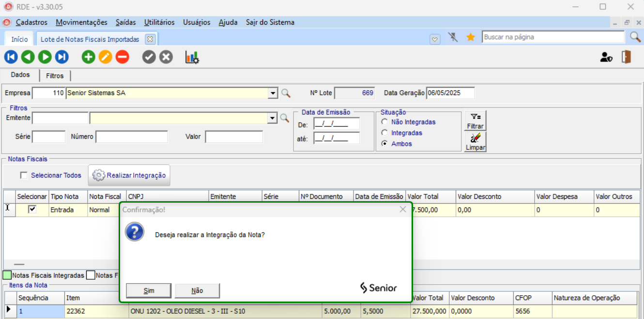Select the Integradas radio option
This screenshot has height=319, width=644.
[384, 133]
